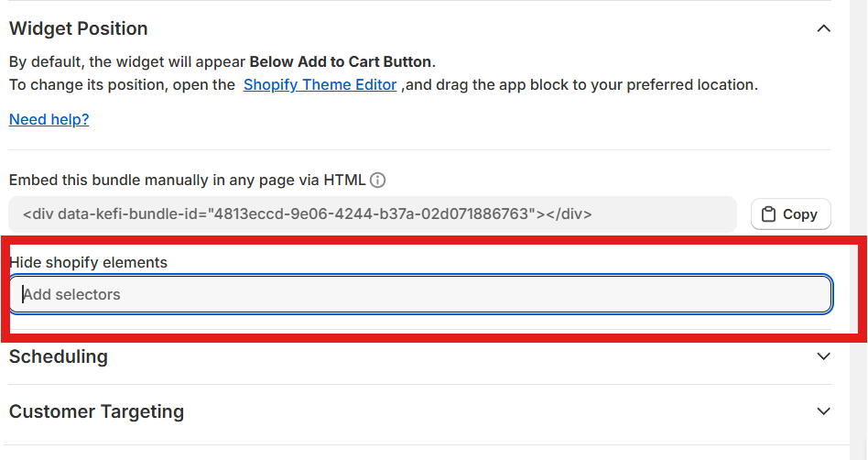The width and height of the screenshot is (868, 460).
Task: Open the Shopify Theme Editor link
Action: 320,85
